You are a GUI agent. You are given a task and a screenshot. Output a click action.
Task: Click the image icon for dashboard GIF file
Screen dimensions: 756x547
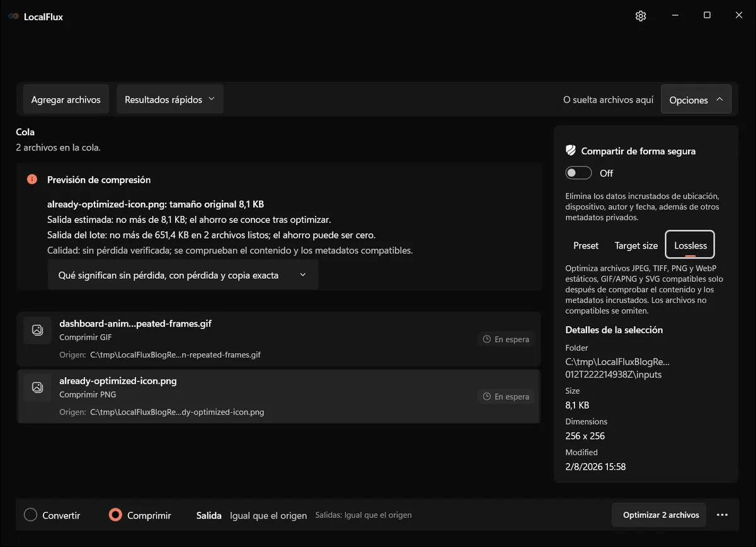(37, 330)
